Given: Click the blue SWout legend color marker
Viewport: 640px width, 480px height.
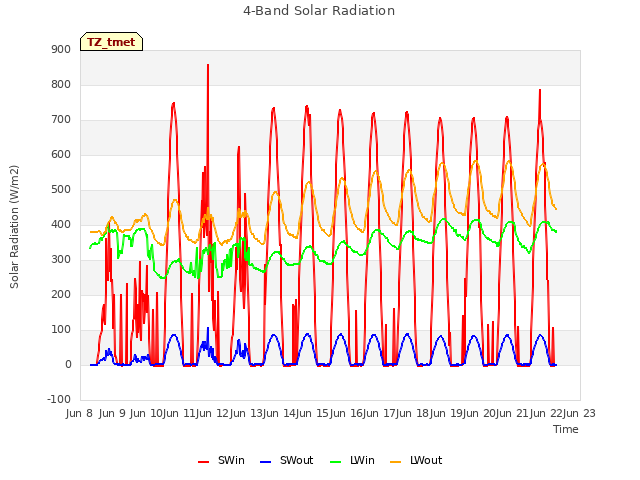Looking at the screenshot, I should (x=265, y=462).
